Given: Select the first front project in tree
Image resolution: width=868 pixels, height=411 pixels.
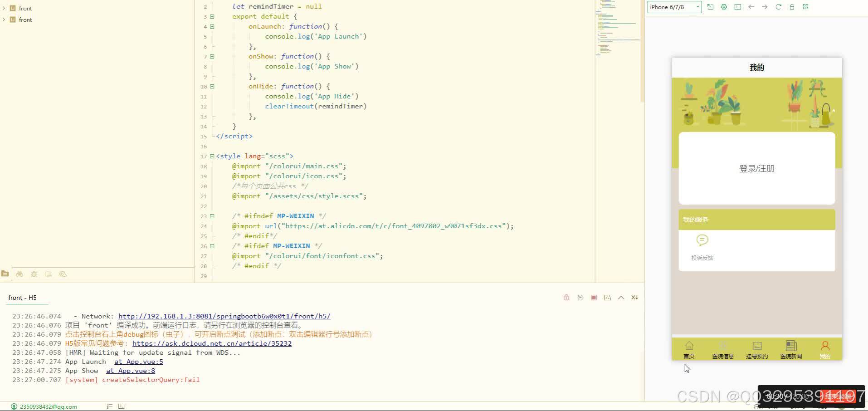Looking at the screenshot, I should 25,8.
